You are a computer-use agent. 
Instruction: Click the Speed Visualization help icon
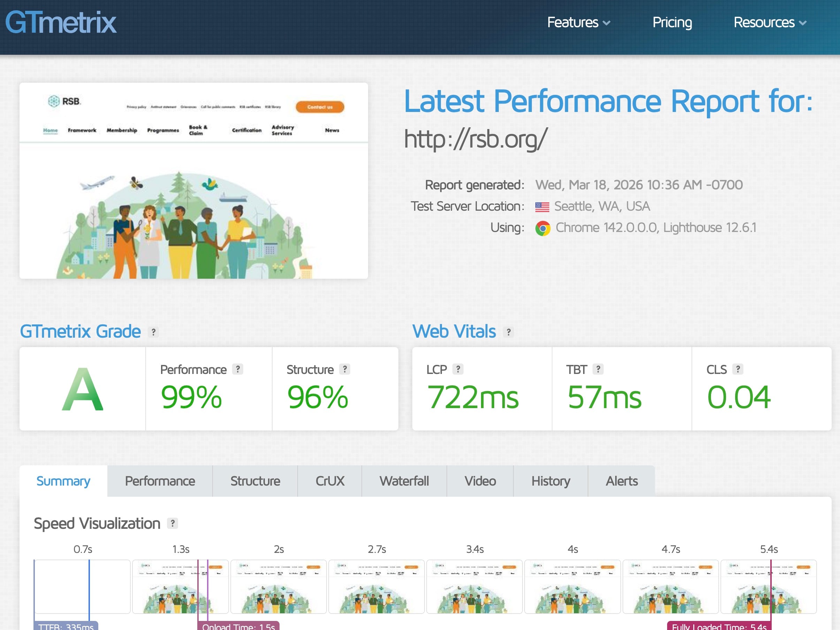point(173,523)
